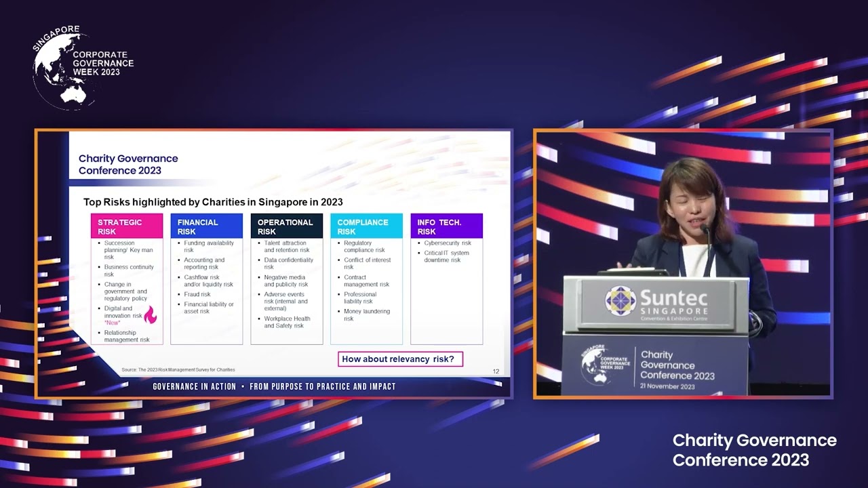Click the 'Suntec SINGAPORE' podium sign text
This screenshot has width=868, height=488.
[674, 304]
